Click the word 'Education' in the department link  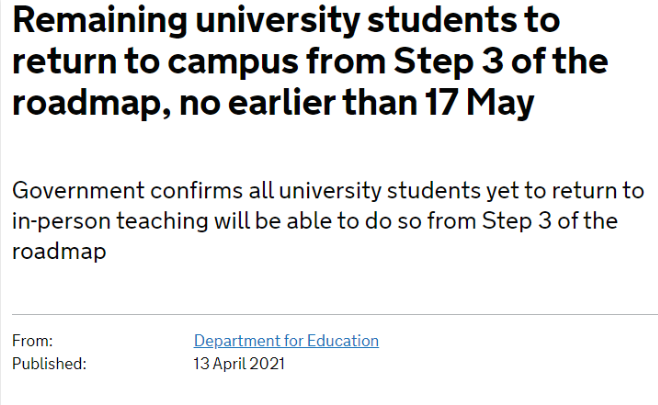tap(343, 341)
